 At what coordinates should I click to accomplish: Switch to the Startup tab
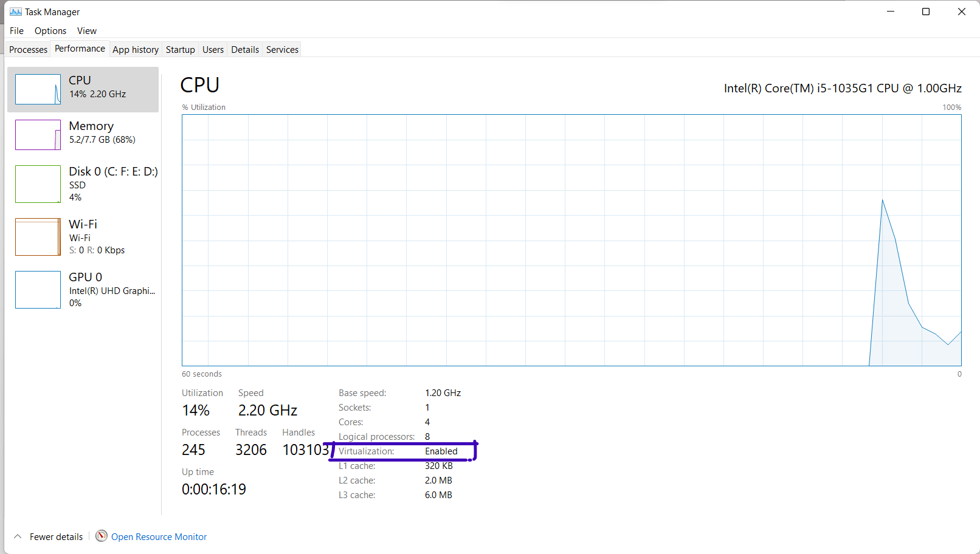point(181,50)
